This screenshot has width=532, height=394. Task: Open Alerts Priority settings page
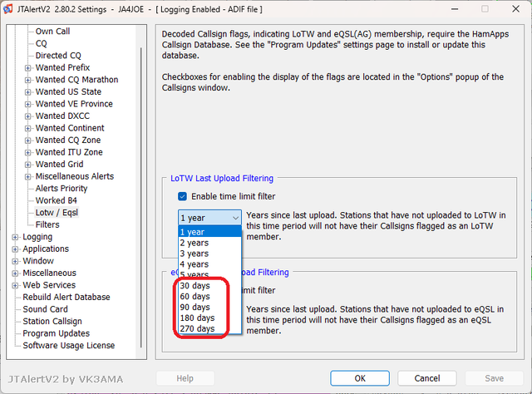(62, 189)
